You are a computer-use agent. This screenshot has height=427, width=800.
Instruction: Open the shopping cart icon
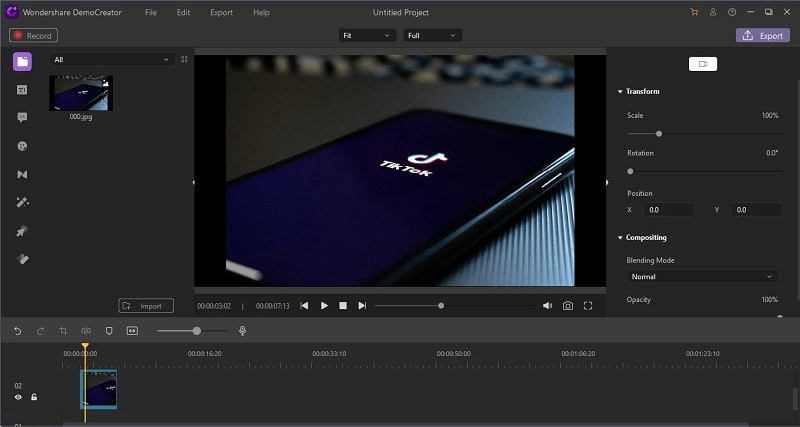point(694,12)
